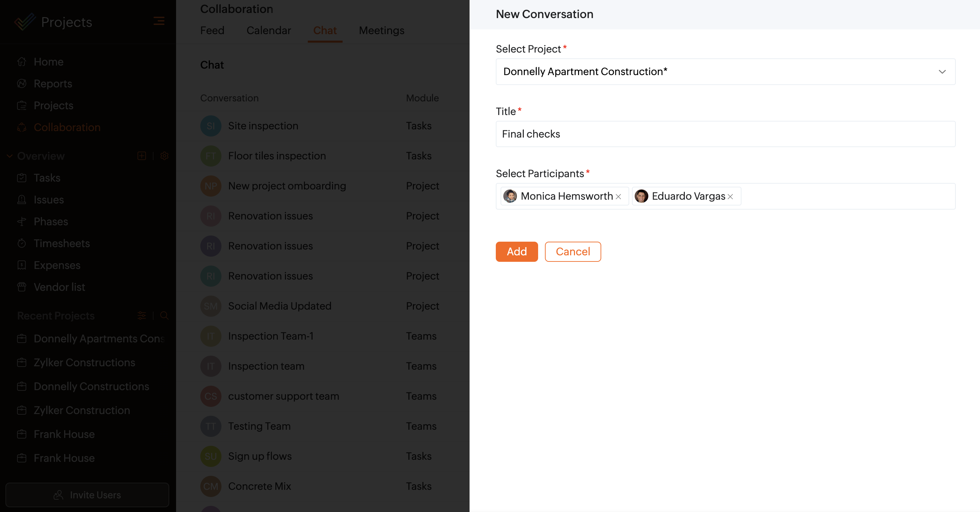
Task: Click the Recent Projects filter icon
Action: [x=142, y=316]
